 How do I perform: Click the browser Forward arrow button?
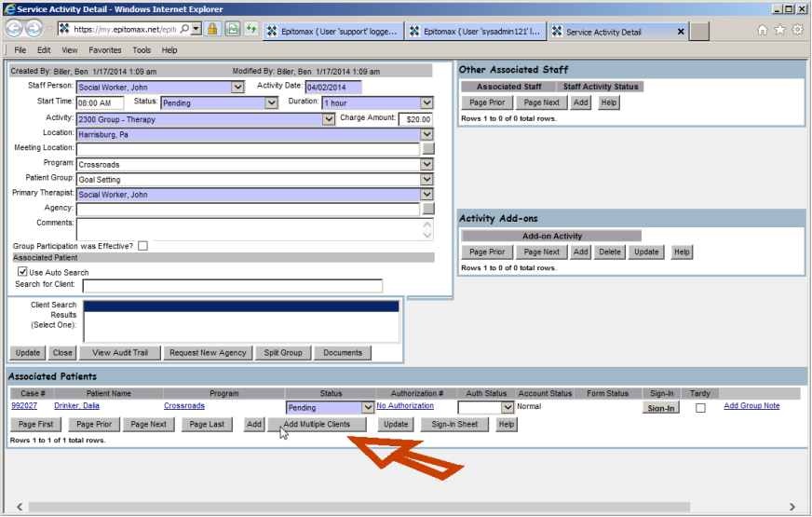(35, 30)
